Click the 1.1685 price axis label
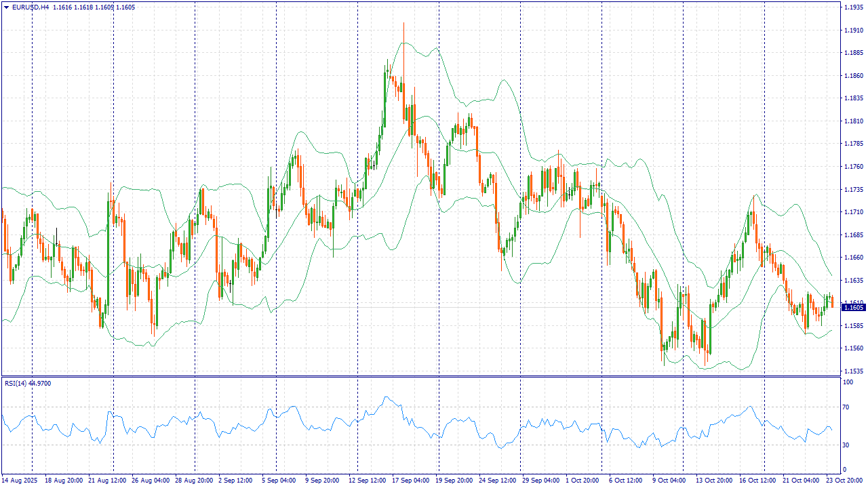The height and width of the screenshot is (488, 868). tap(853, 235)
